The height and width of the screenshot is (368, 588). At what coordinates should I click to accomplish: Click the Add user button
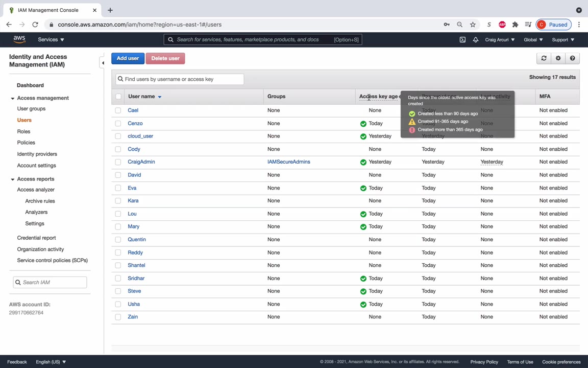click(128, 58)
